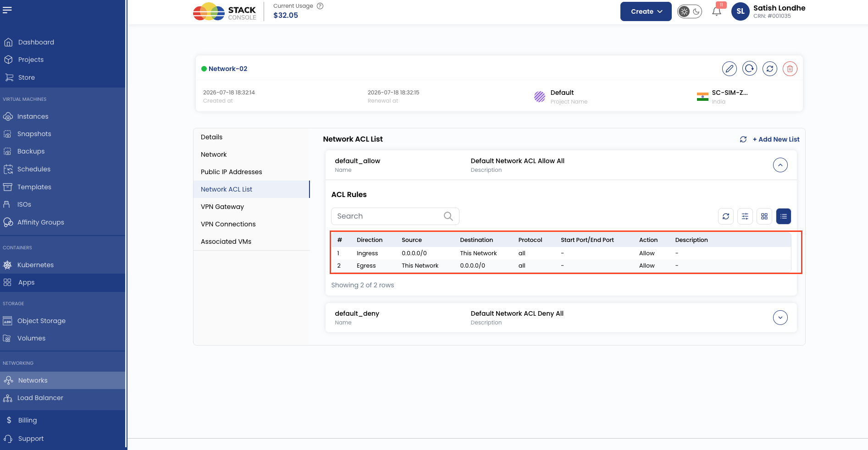Open Snapshots in sidebar
This screenshot has height=450, width=868.
pyautogui.click(x=62, y=134)
